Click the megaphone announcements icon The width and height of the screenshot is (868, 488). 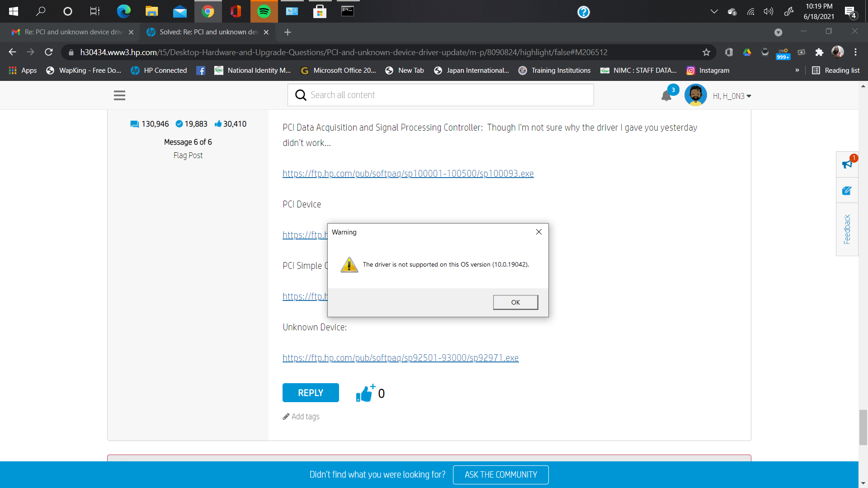pos(847,164)
